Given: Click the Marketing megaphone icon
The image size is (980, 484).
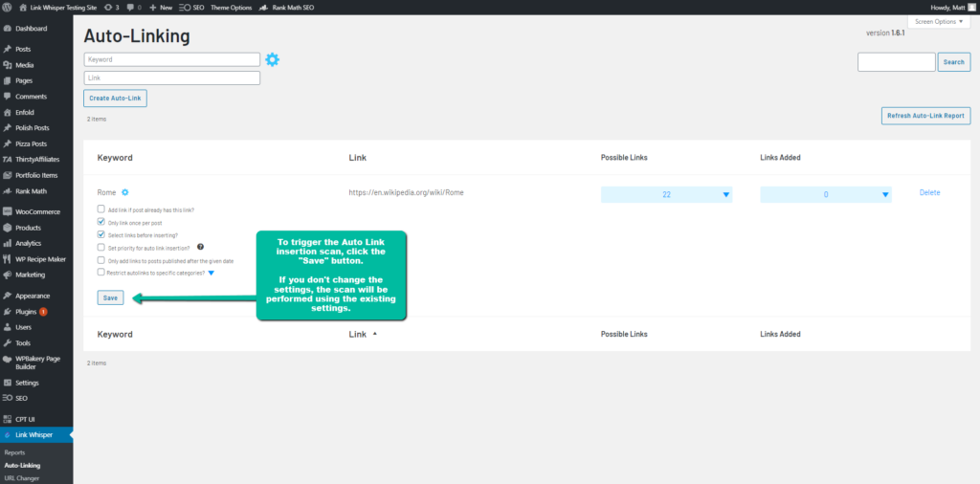Looking at the screenshot, I should pos(7,275).
